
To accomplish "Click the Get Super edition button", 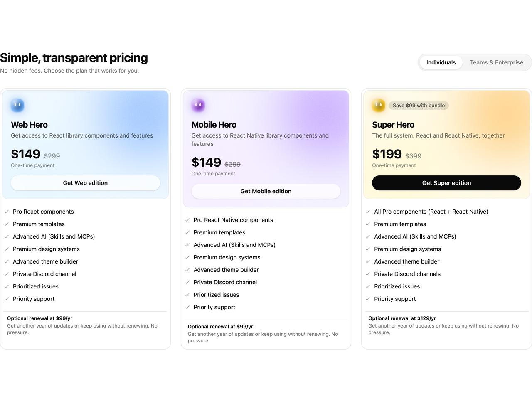I will point(446,183).
